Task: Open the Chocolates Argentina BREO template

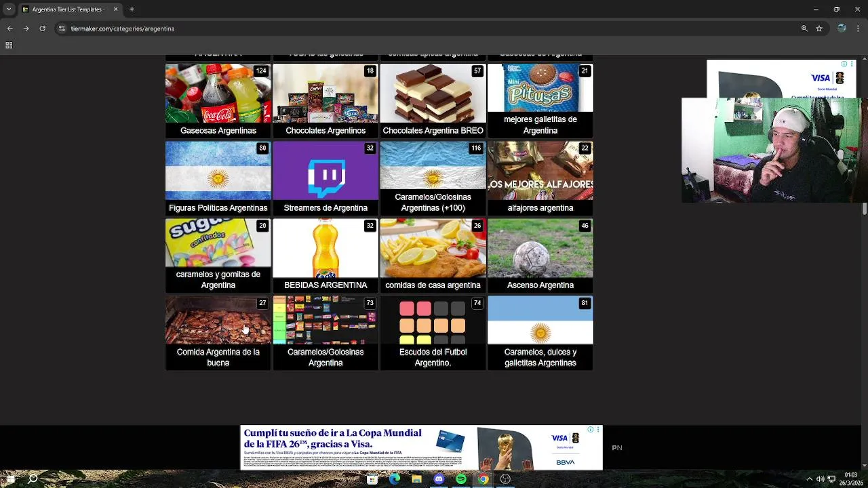Action: point(433,101)
